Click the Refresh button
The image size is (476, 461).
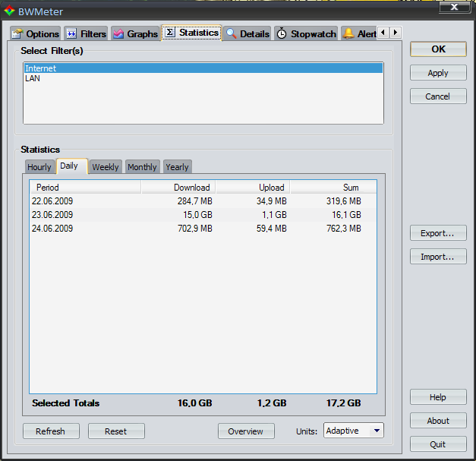[x=51, y=431]
